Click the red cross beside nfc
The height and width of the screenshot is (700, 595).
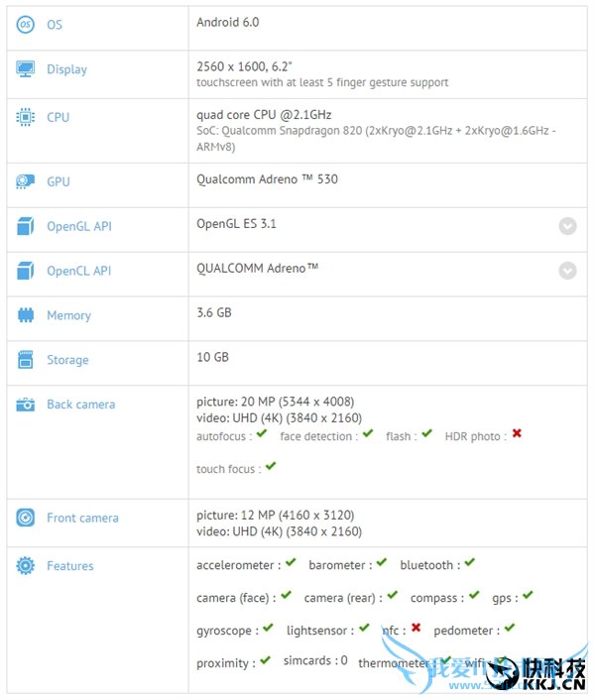pos(416,628)
